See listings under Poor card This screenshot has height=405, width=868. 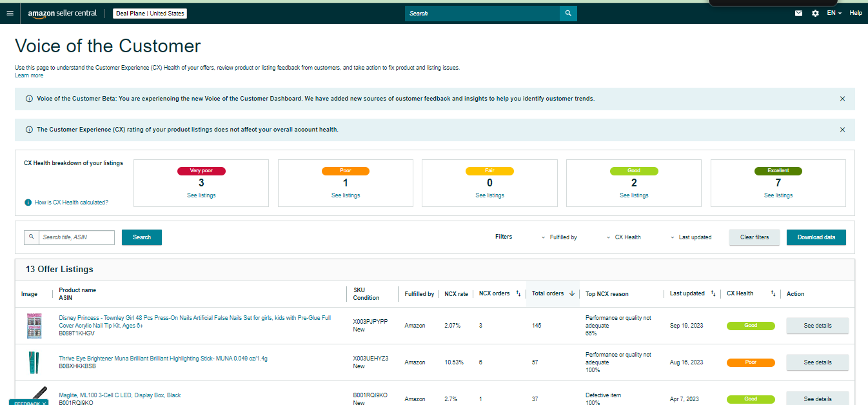(346, 195)
